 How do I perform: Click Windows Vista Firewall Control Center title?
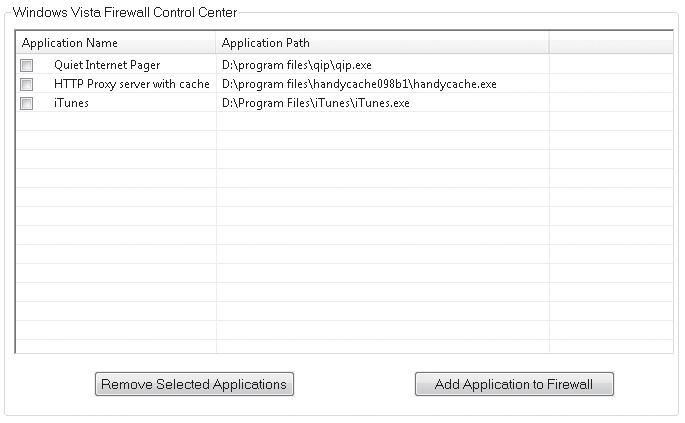pos(125,12)
